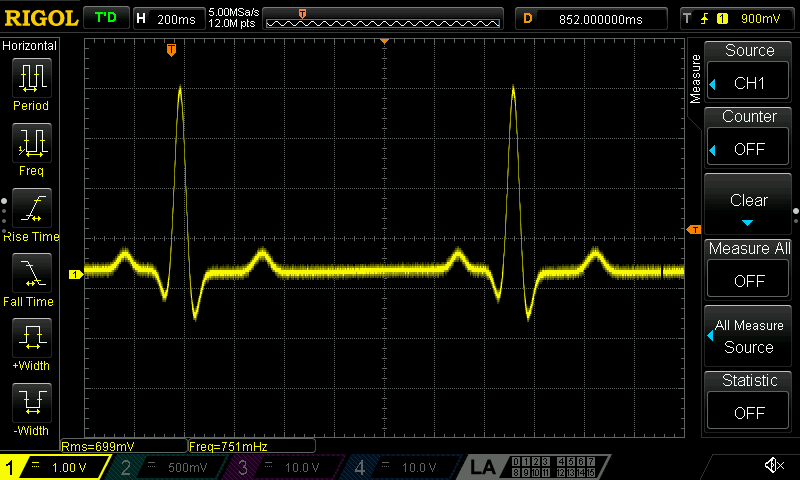Open the All Measure Source selector
This screenshot has width=800, height=480.
[x=749, y=336]
